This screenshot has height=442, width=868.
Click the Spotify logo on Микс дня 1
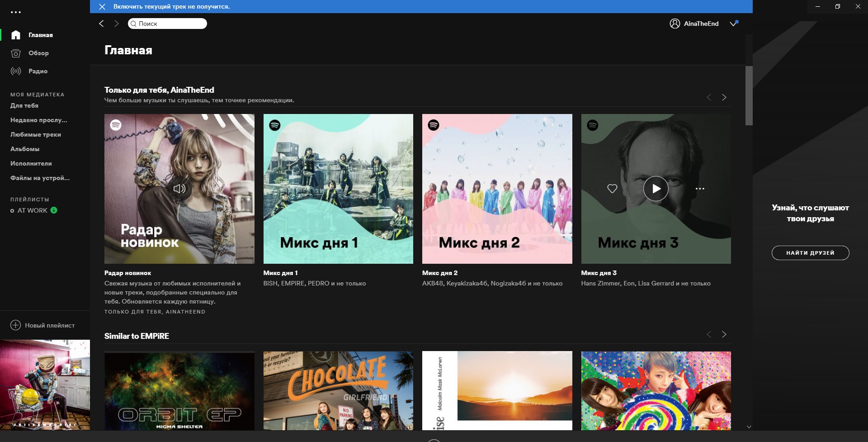click(x=275, y=125)
